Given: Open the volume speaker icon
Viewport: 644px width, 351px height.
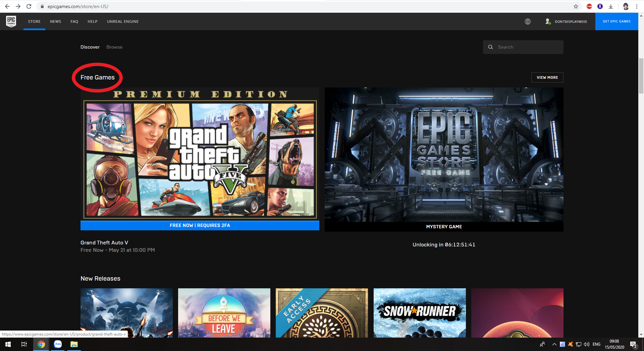Looking at the screenshot, I should (587, 344).
